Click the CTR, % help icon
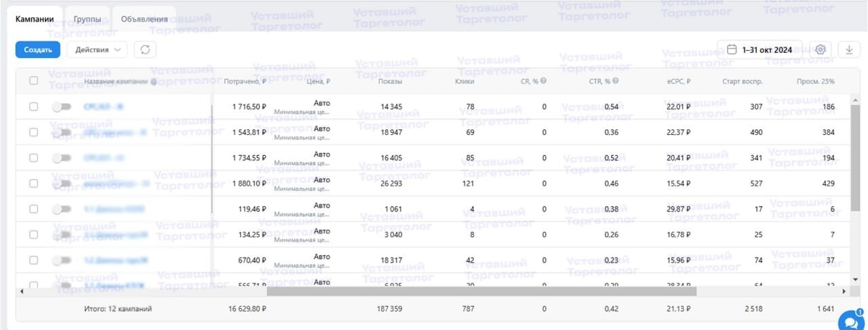 616,81
